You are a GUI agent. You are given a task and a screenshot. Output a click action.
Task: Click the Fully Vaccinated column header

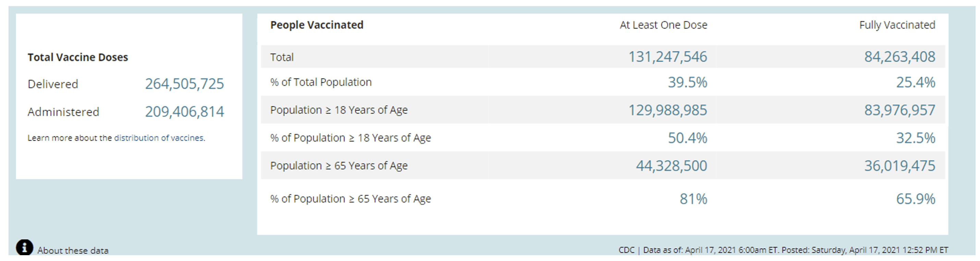coord(897,25)
